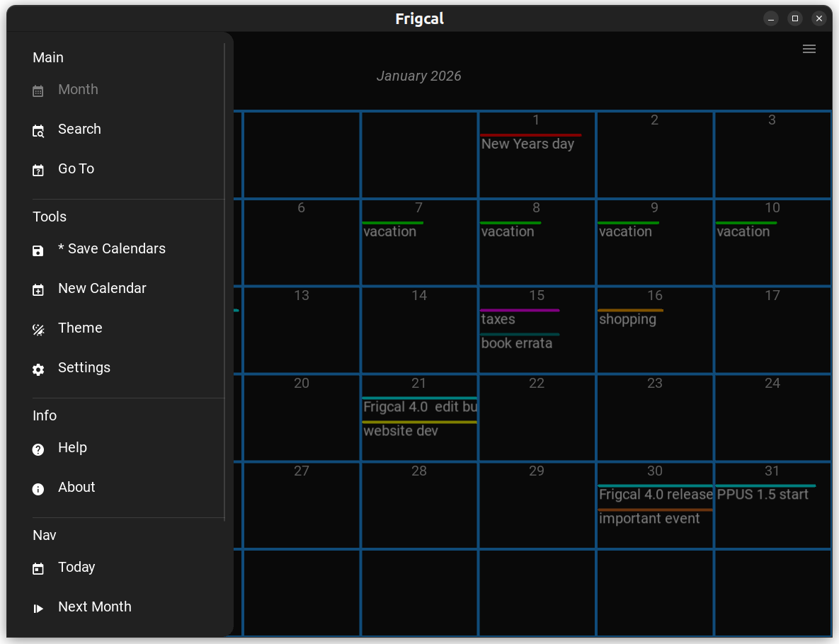Toggle the hamburger menu at top right
This screenshot has height=644, width=839.
click(x=809, y=49)
